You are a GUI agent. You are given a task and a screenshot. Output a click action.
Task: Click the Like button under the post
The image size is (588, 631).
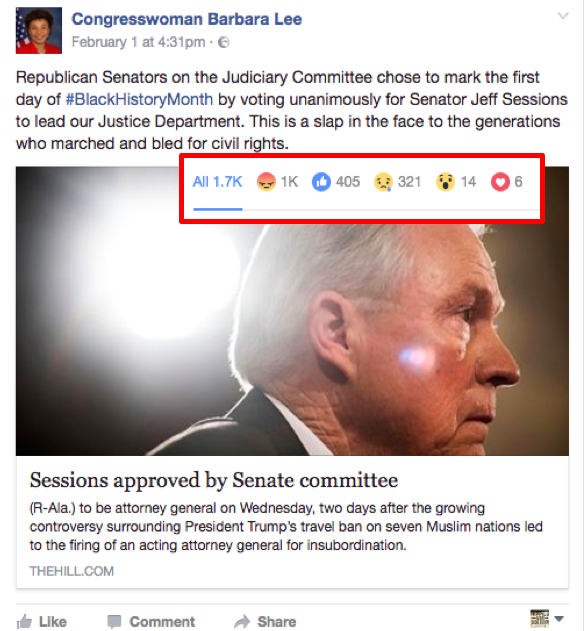[41, 621]
